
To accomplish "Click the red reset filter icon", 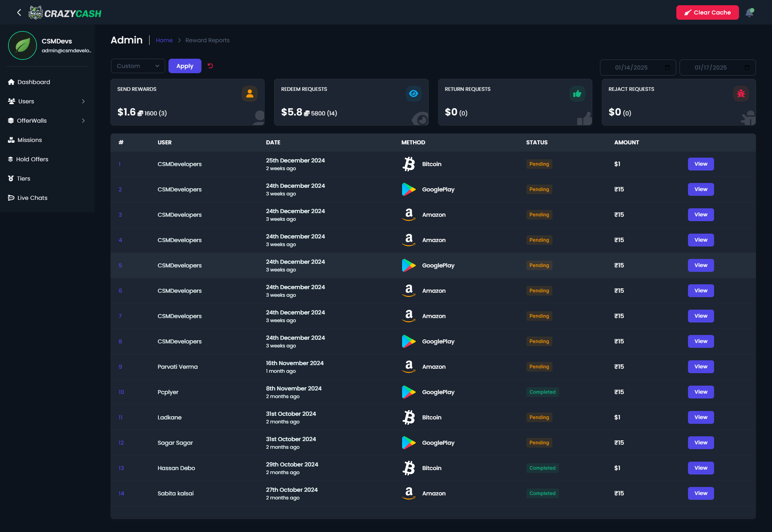I will tap(210, 66).
